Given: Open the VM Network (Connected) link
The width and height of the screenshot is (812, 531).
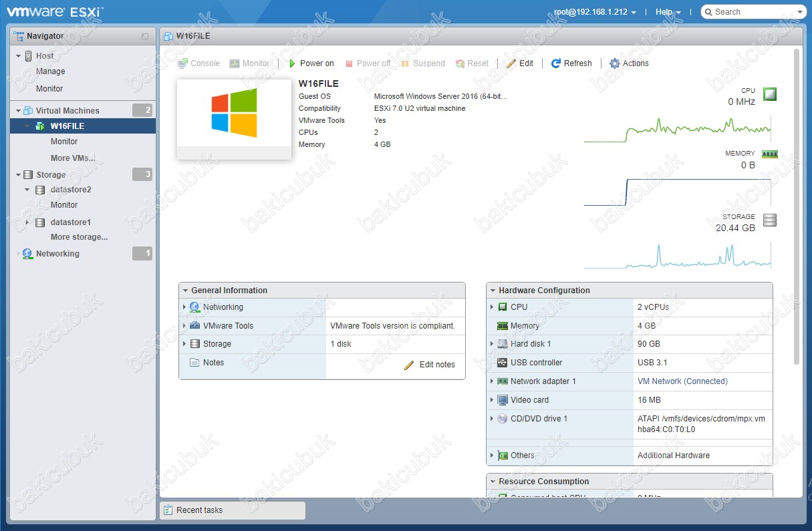Looking at the screenshot, I should (x=682, y=381).
